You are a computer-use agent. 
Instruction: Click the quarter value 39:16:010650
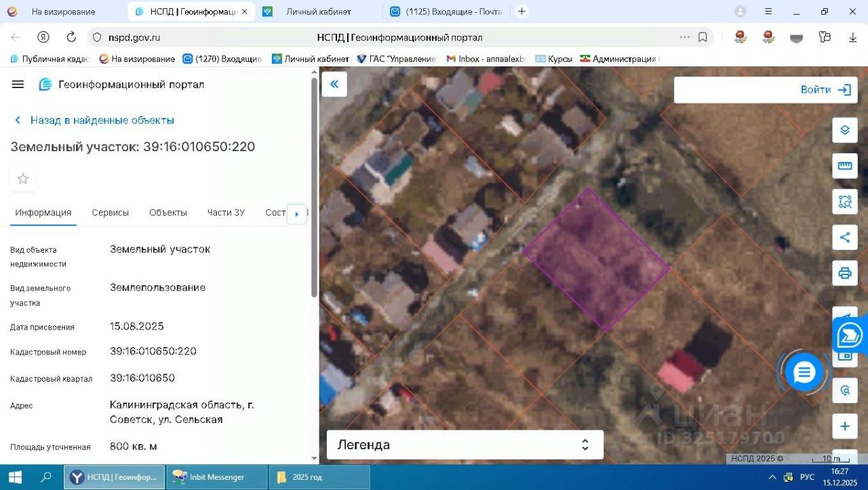coord(142,377)
